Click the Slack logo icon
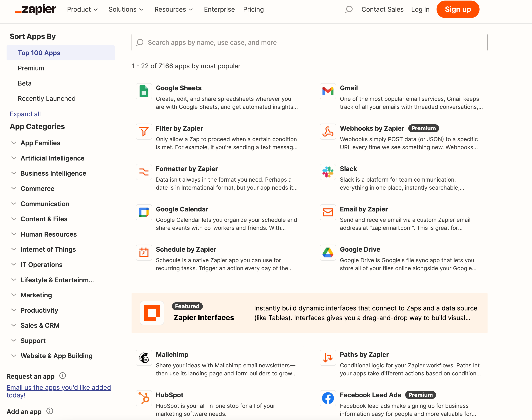Image resolution: width=532 pixels, height=420 pixels. [328, 172]
